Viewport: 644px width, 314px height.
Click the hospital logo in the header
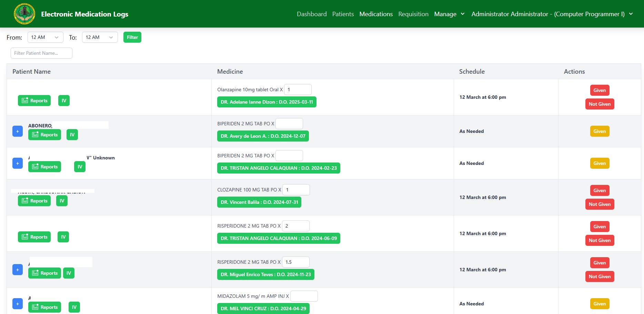pos(24,14)
